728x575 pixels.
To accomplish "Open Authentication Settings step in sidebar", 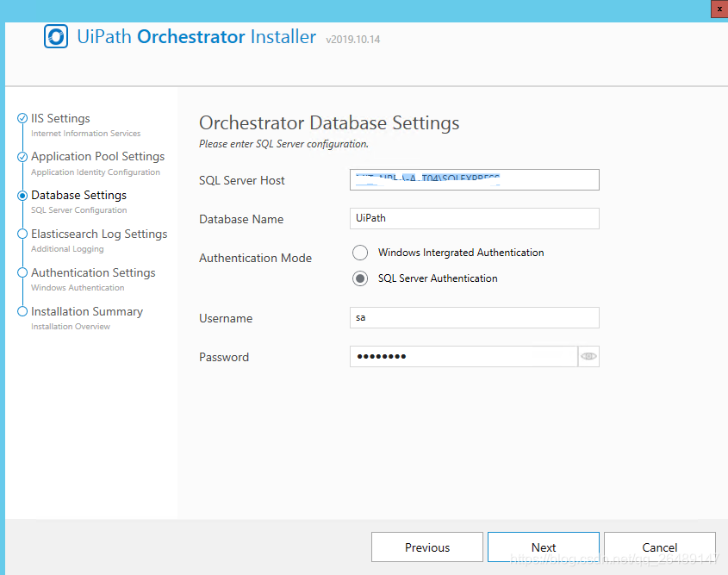I will click(x=93, y=272).
